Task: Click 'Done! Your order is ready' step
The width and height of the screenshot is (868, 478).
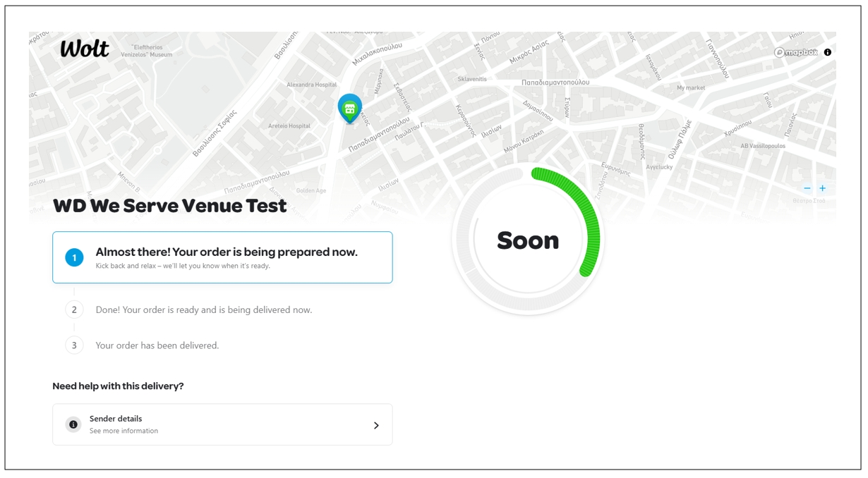Action: click(x=204, y=310)
